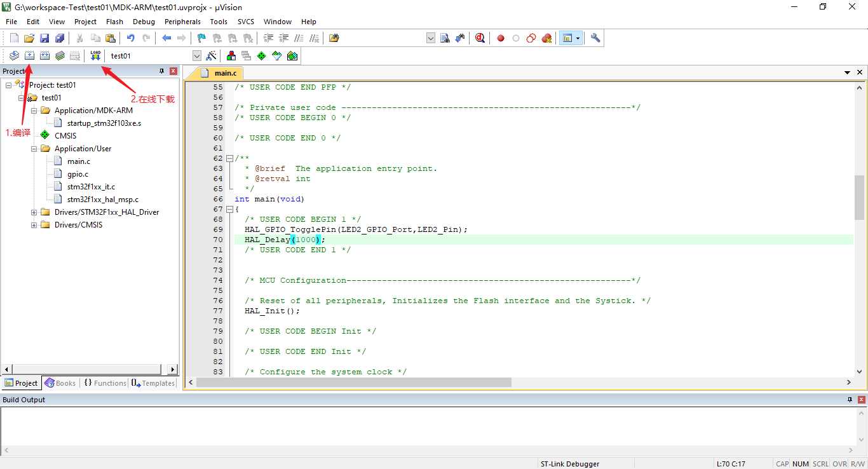868x469 pixels.
Task: Expand the Drivers/STM32F1xx_HAL_Driver folder
Action: [x=34, y=212]
